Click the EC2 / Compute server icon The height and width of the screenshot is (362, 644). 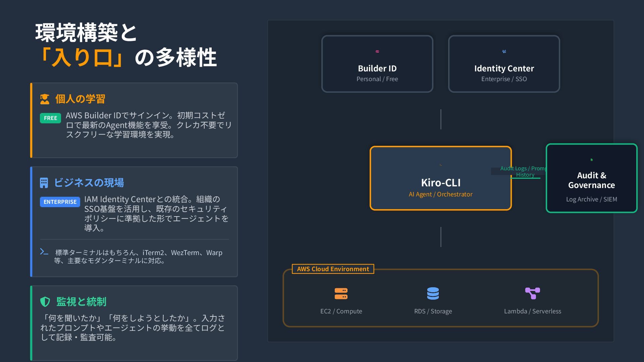[341, 294]
